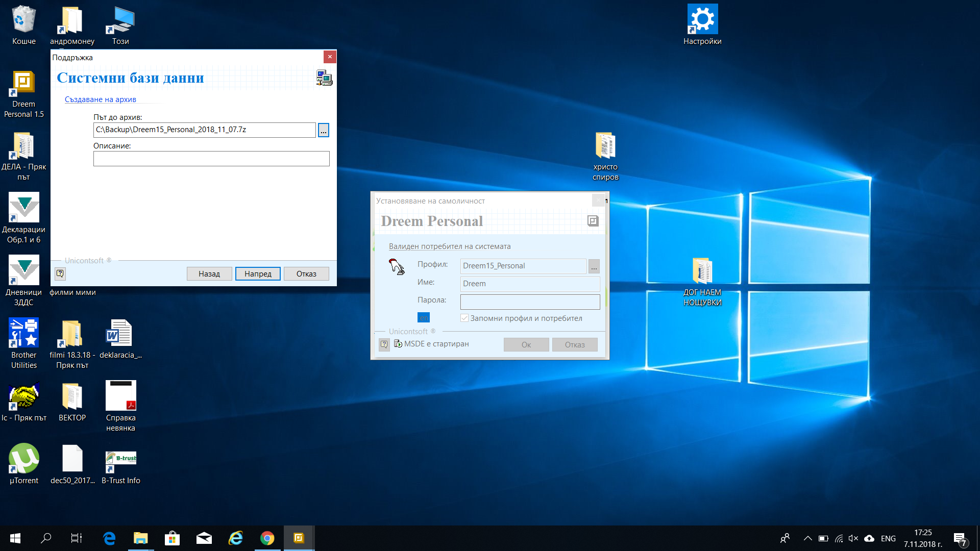Open the ДЕЛА - Пряк път folder
The width and height of the screenshot is (980, 551).
(x=23, y=157)
